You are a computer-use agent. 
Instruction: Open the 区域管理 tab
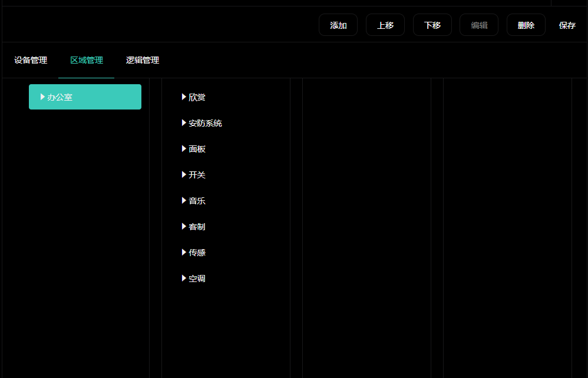point(87,60)
